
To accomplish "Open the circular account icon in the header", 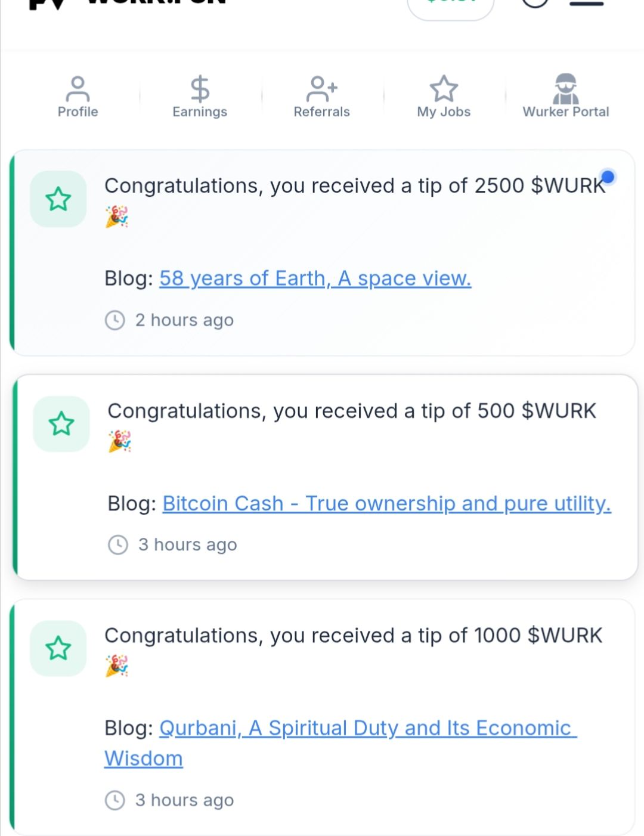I will 535,3.
